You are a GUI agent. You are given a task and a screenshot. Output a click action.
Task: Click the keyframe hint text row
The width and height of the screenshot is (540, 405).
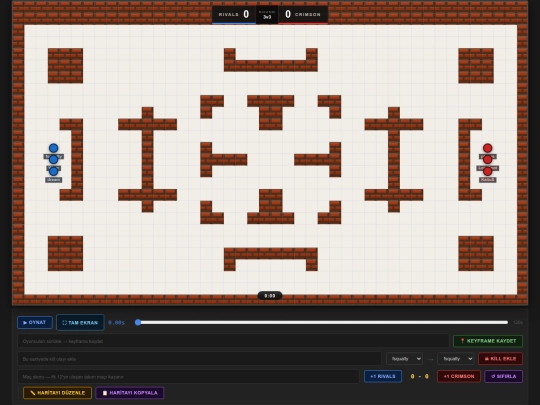point(233,341)
